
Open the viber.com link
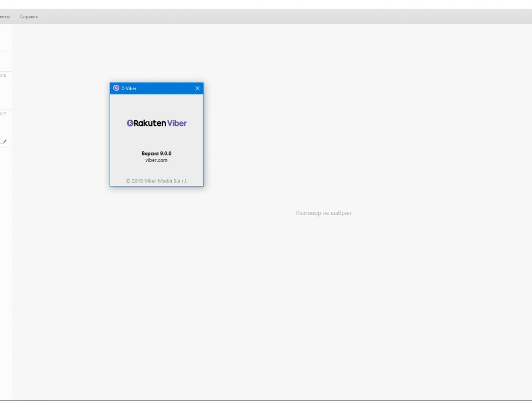[x=156, y=160]
